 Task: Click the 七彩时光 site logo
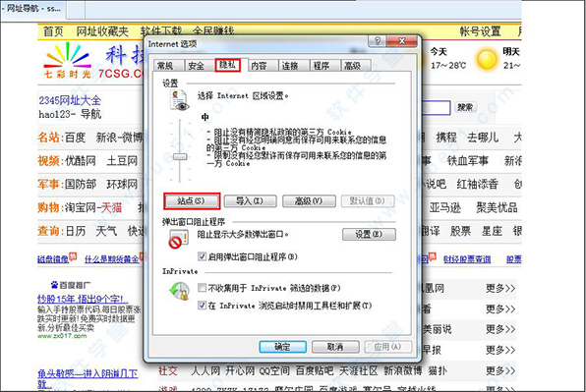tap(67, 60)
